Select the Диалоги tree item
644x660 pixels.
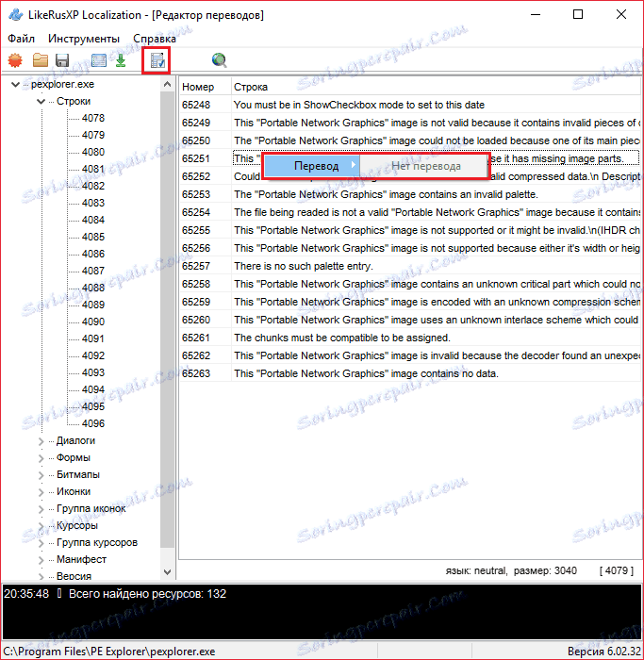pos(75,440)
